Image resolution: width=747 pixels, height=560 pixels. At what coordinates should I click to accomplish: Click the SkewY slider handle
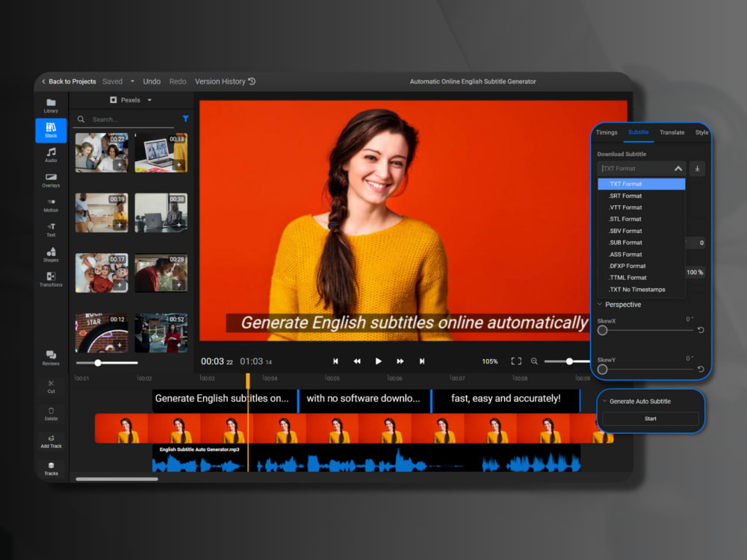(x=602, y=370)
